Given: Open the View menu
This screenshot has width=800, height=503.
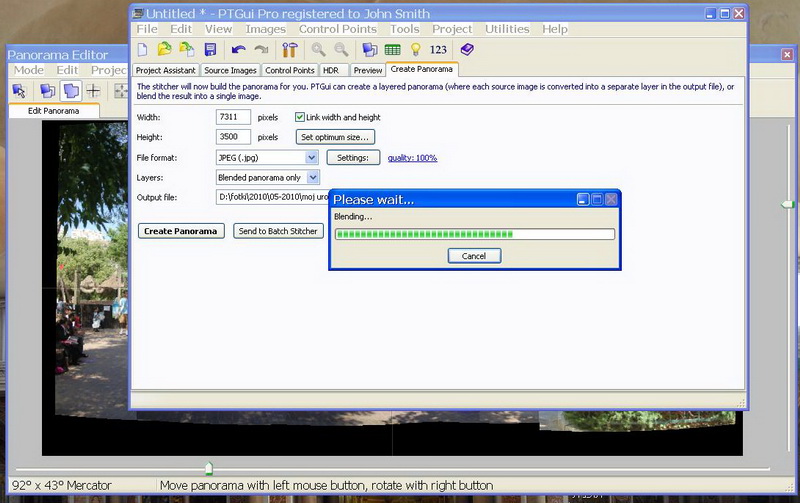Looking at the screenshot, I should 218,29.
